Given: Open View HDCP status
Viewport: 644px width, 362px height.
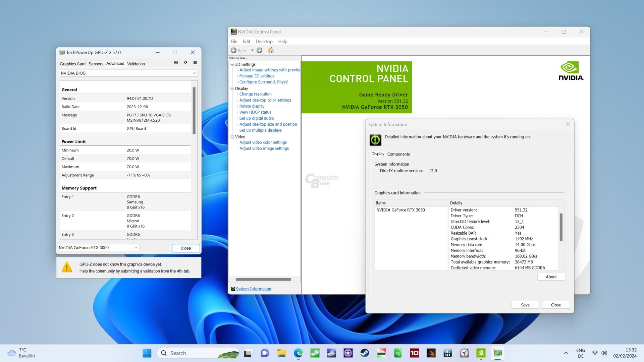Looking at the screenshot, I should click(x=255, y=112).
